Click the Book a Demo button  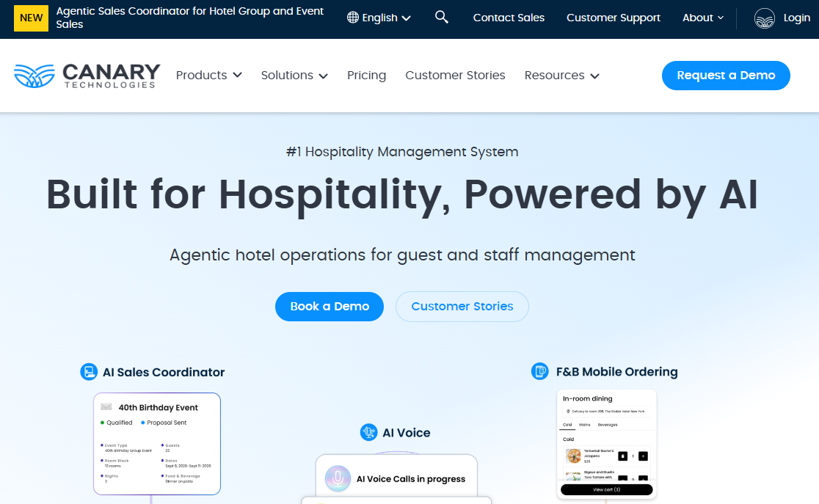tap(330, 307)
